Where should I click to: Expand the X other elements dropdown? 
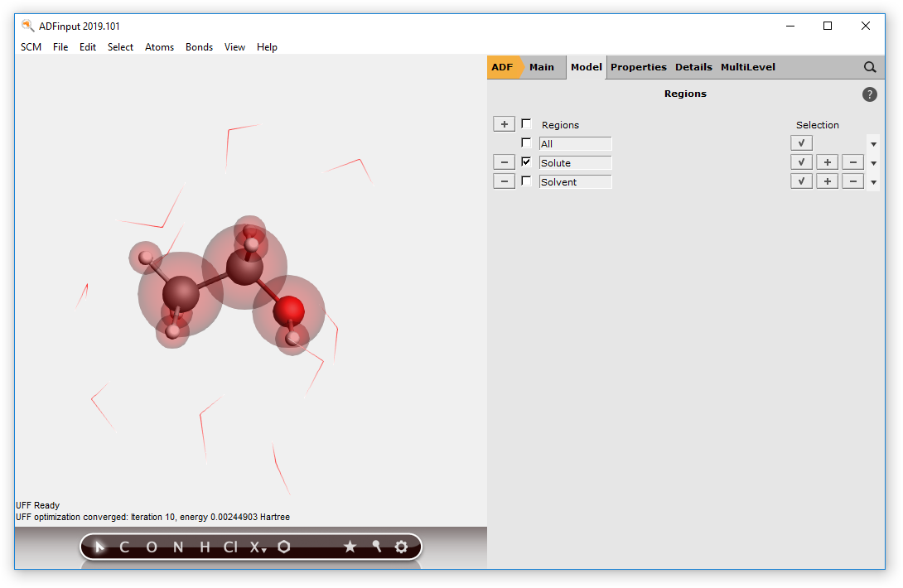[x=258, y=547]
